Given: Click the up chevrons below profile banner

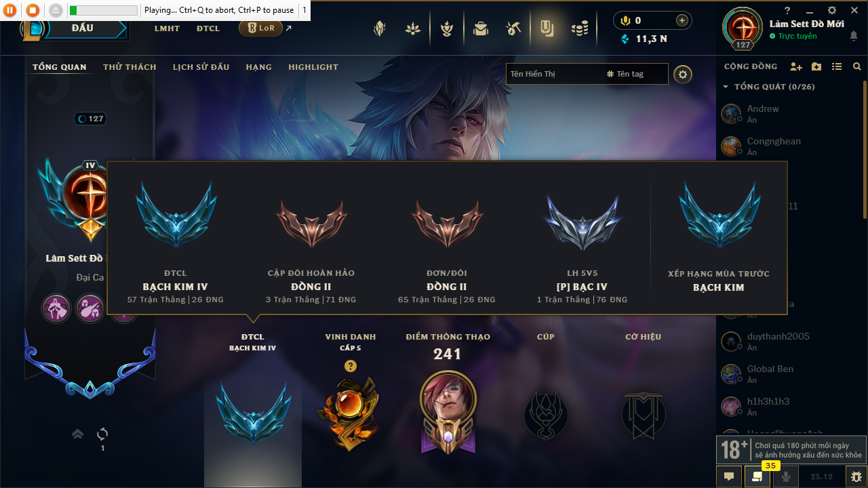Looking at the screenshot, I should [x=77, y=434].
